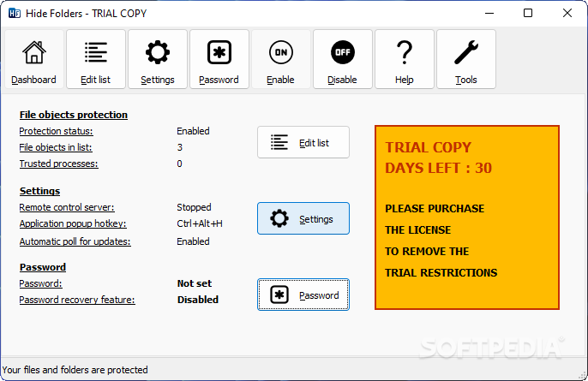Click 'Your files and folders are protected' status
Viewport: 588px width, 381px height.
pos(75,370)
